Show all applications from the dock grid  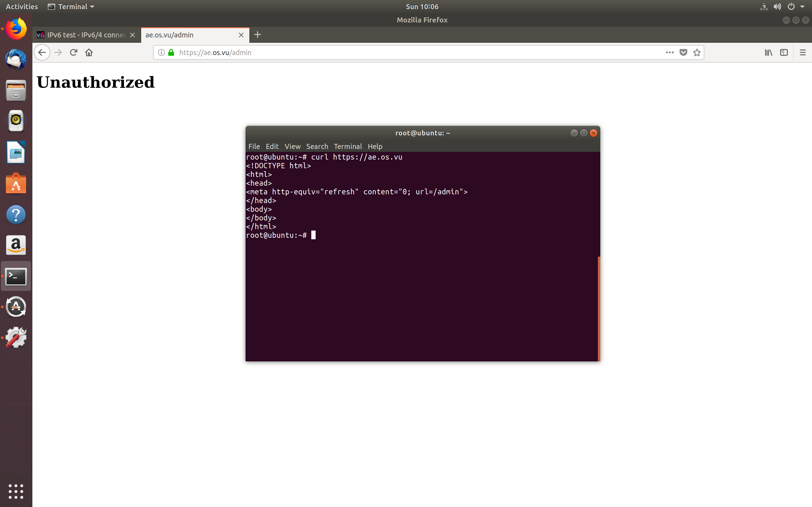(16, 491)
